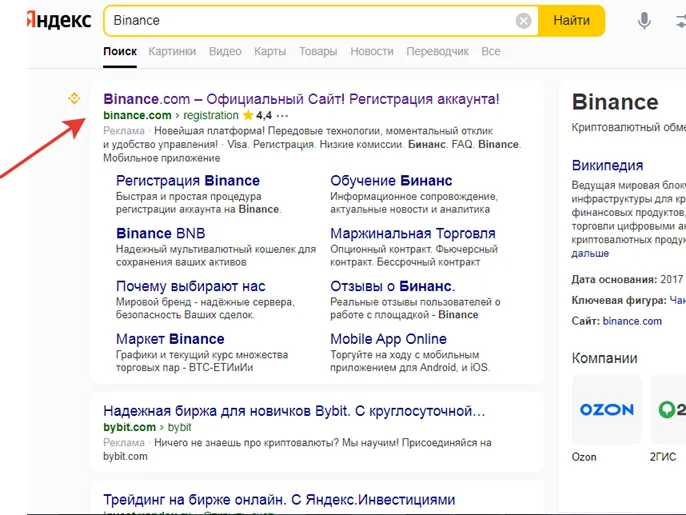Clear the search field with the X icon
Screen dimensions: 686x515
click(x=524, y=21)
